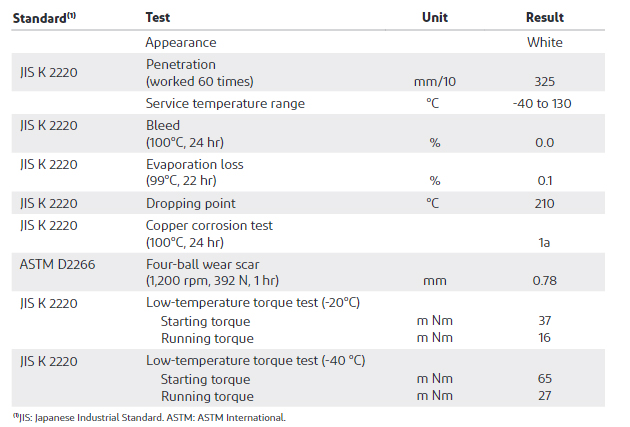The image size is (630, 427).
Task: Click the Test column header
Action: click(x=158, y=17)
